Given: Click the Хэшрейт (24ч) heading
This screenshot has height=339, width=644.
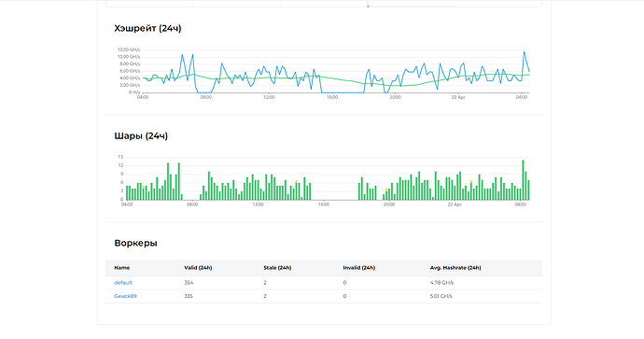Looking at the screenshot, I should pos(147,28).
